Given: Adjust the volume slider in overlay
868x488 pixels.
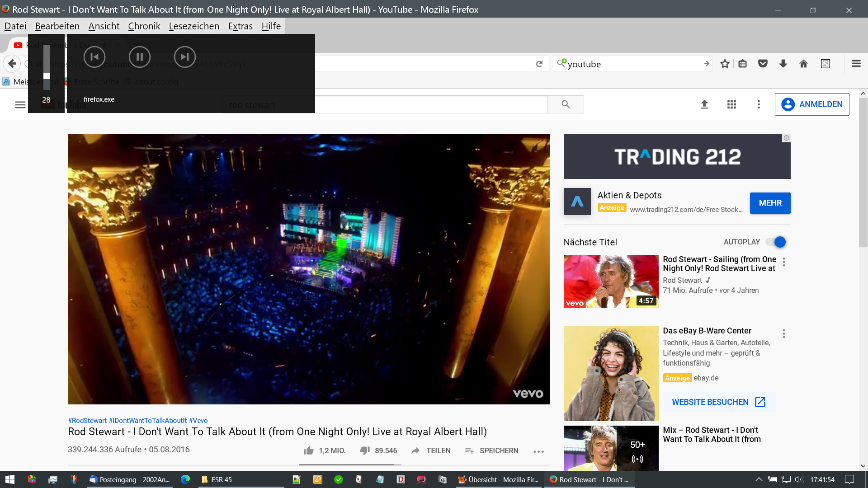Looking at the screenshot, I should click(x=47, y=75).
